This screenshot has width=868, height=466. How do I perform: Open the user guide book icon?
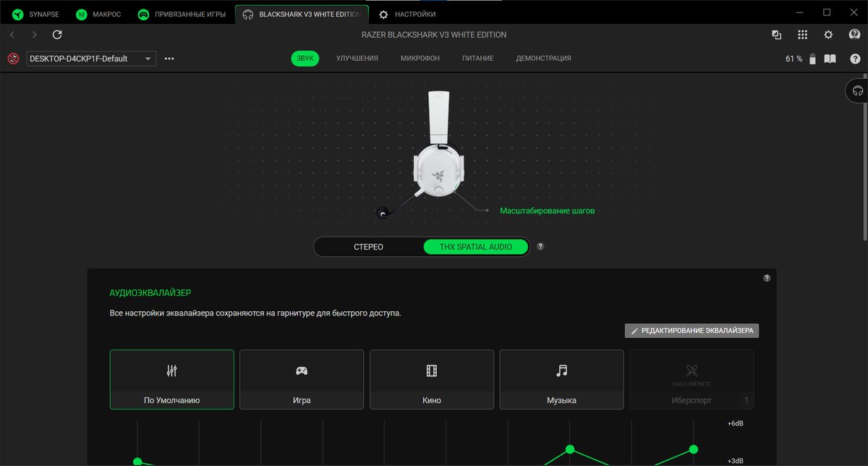pos(831,59)
